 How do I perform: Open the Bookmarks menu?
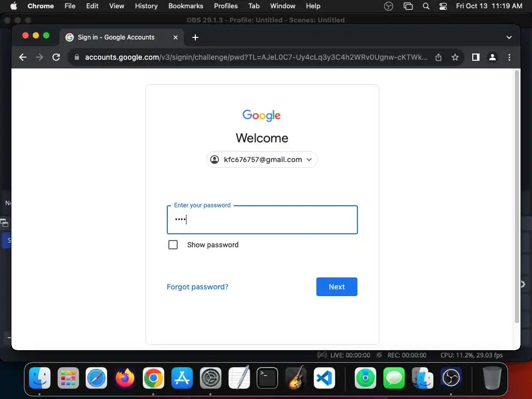(185, 6)
